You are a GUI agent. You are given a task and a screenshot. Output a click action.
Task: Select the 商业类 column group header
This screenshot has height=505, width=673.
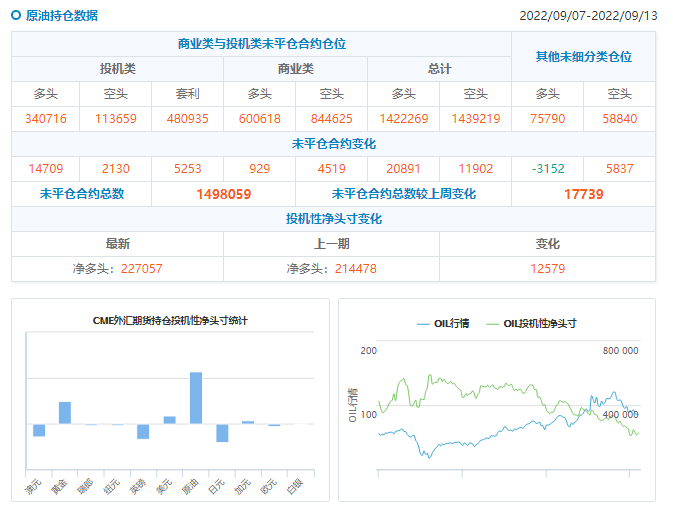click(295, 69)
